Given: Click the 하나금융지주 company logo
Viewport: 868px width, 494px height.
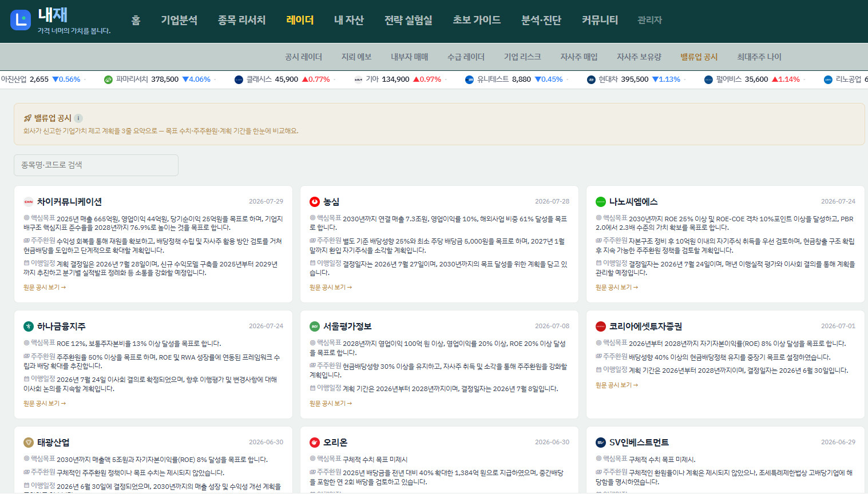Looking at the screenshot, I should point(29,326).
